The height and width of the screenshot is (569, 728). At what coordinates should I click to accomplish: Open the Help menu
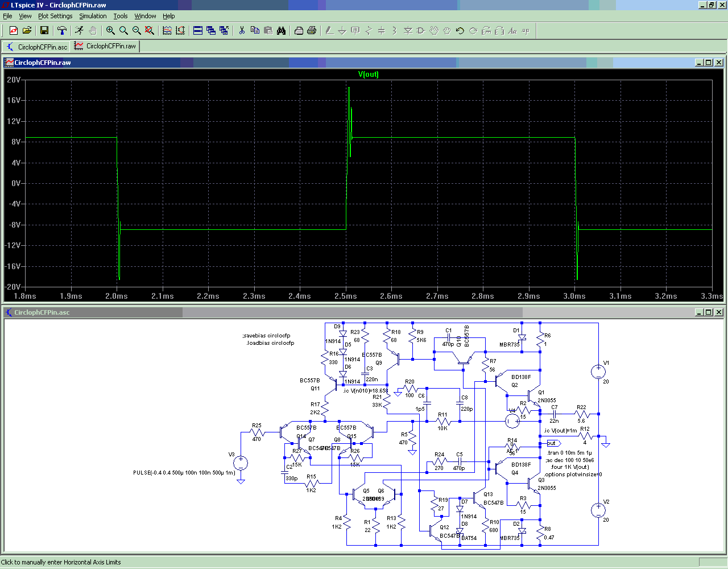coord(169,16)
